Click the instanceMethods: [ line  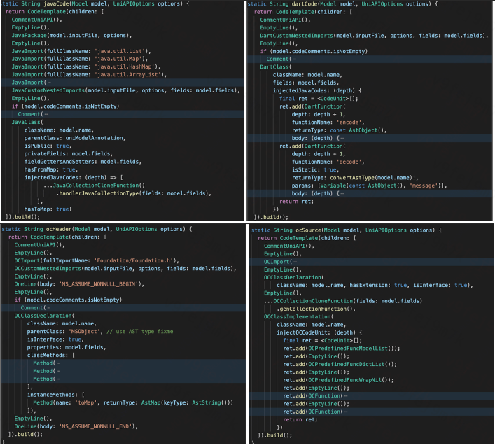click(x=55, y=395)
